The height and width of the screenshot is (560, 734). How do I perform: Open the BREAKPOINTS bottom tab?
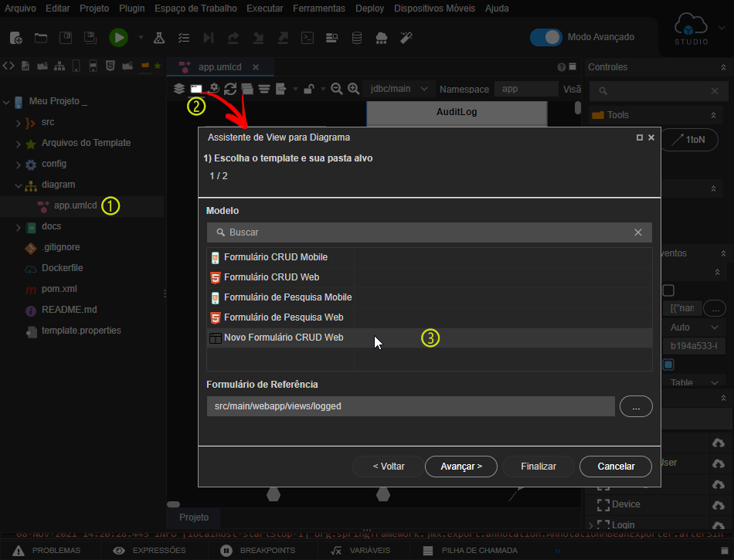[x=258, y=551]
